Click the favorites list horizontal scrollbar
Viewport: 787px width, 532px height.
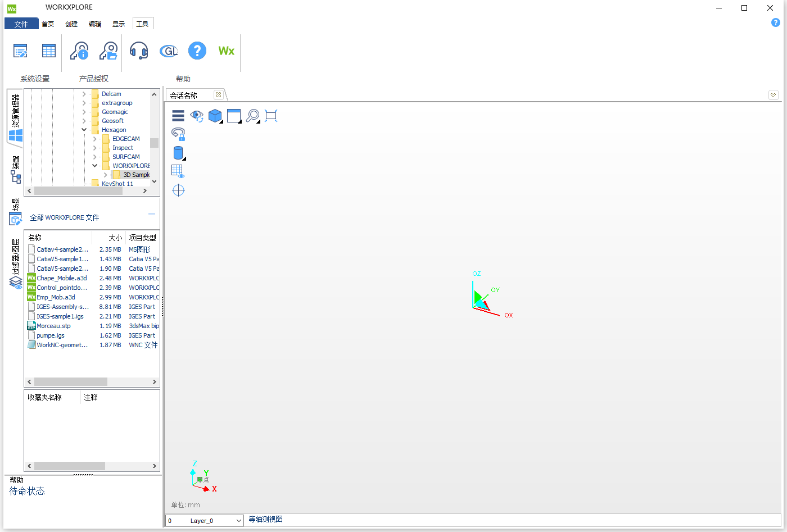[x=70, y=466]
